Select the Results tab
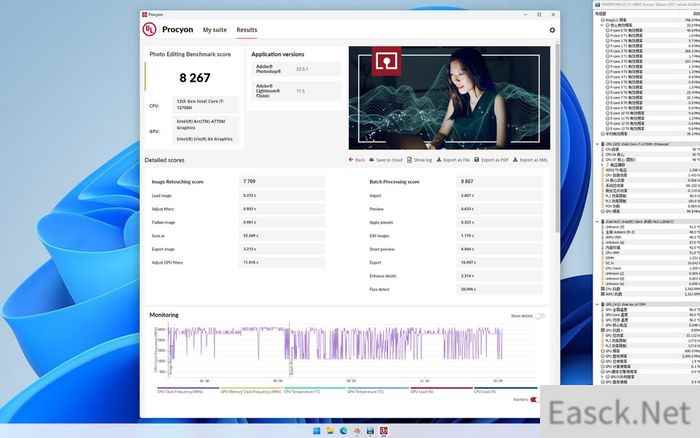Screen dimensions: 700x438 point(247,30)
